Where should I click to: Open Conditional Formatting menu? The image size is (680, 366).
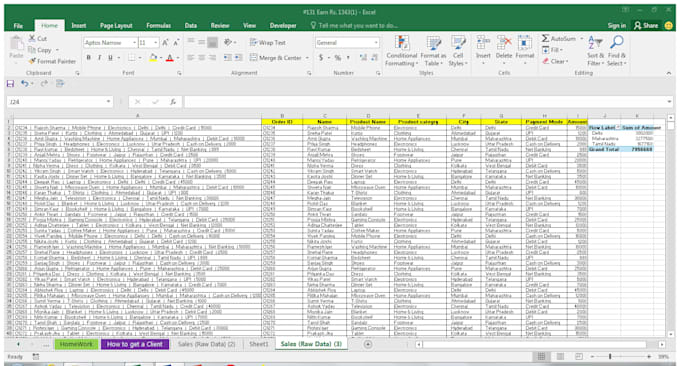point(402,51)
